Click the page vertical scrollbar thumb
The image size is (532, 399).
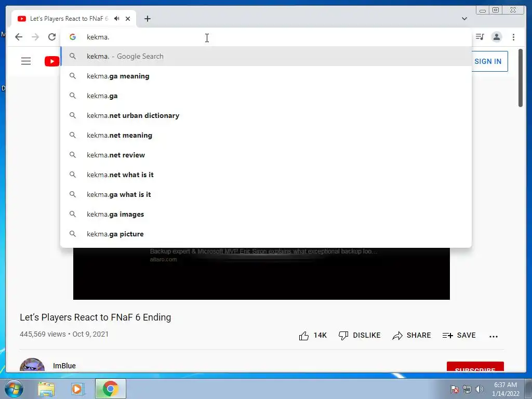click(x=521, y=78)
